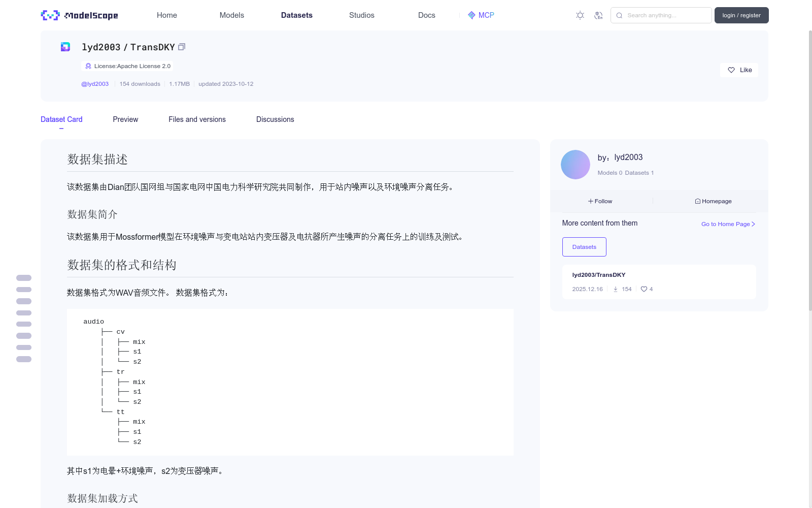This screenshot has height=508, width=812.
Task: Click the Like button
Action: (739, 70)
